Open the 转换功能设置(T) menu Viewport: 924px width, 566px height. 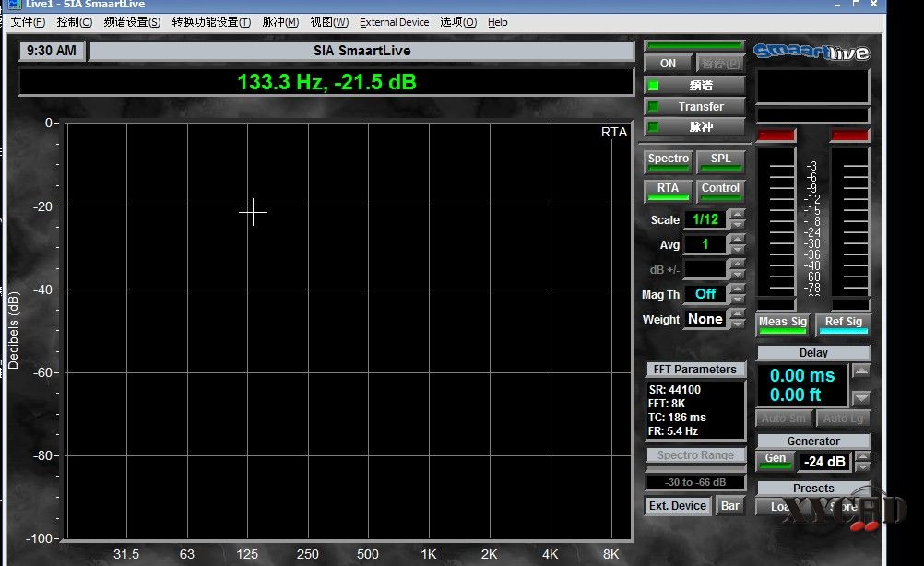pyautogui.click(x=211, y=22)
